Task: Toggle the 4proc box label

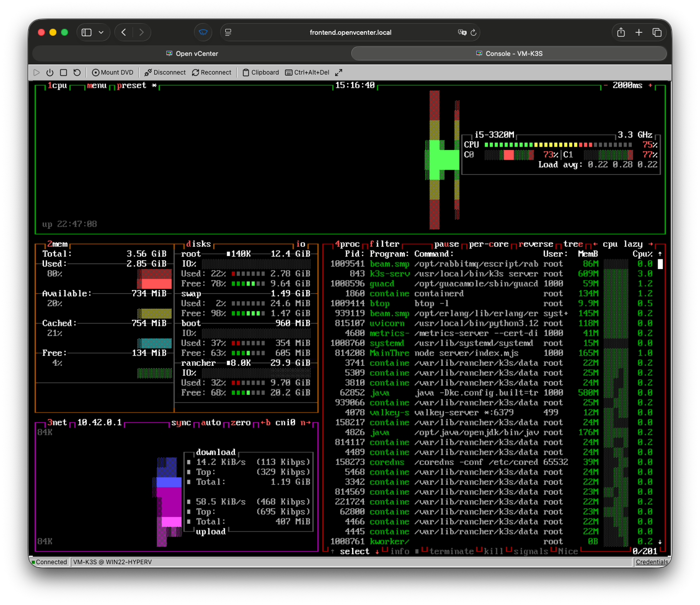Action: pyautogui.click(x=347, y=244)
